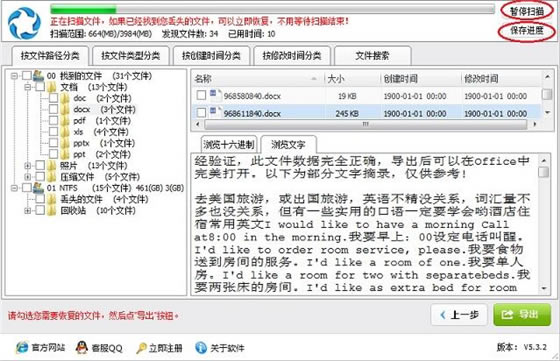
Task: Click the ppt folder icon
Action: [x=65, y=154]
